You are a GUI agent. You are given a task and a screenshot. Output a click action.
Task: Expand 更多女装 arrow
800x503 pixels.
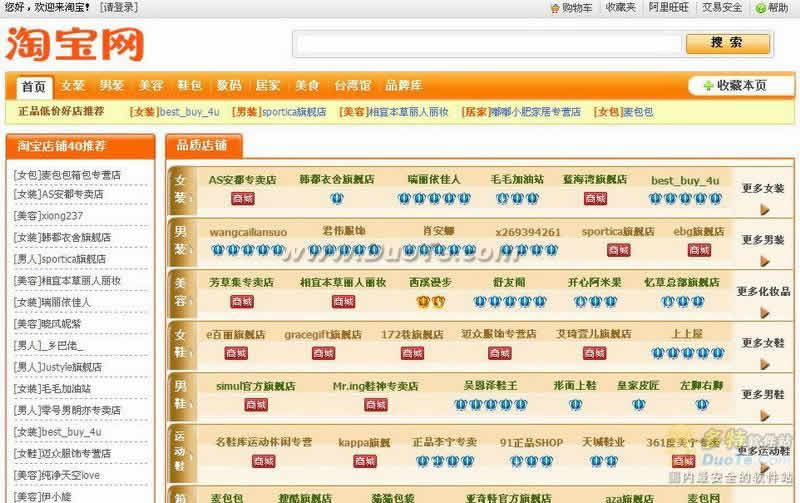764,210
